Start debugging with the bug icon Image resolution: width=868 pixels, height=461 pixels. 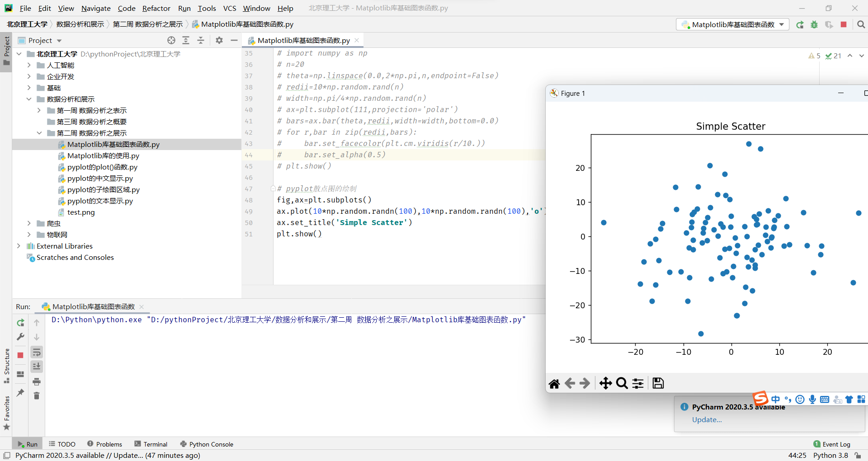[814, 25]
